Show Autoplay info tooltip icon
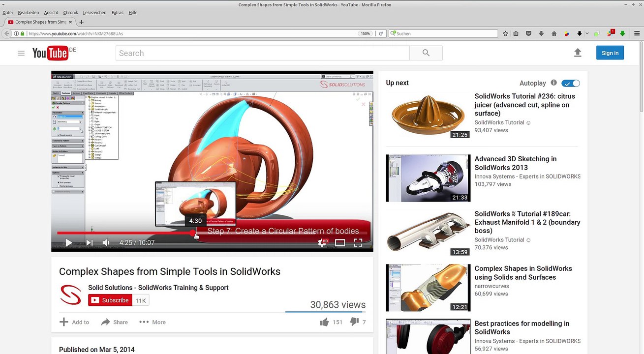This screenshot has width=644, height=354. [553, 83]
